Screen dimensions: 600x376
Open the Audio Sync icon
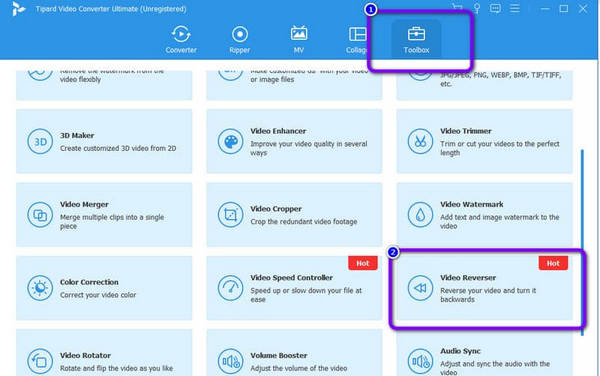(420, 361)
